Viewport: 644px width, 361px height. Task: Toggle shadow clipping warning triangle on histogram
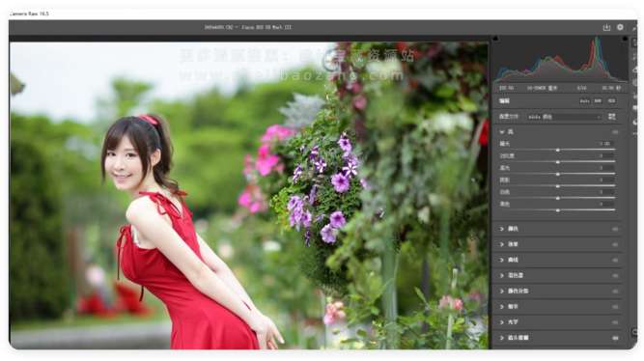coord(495,39)
